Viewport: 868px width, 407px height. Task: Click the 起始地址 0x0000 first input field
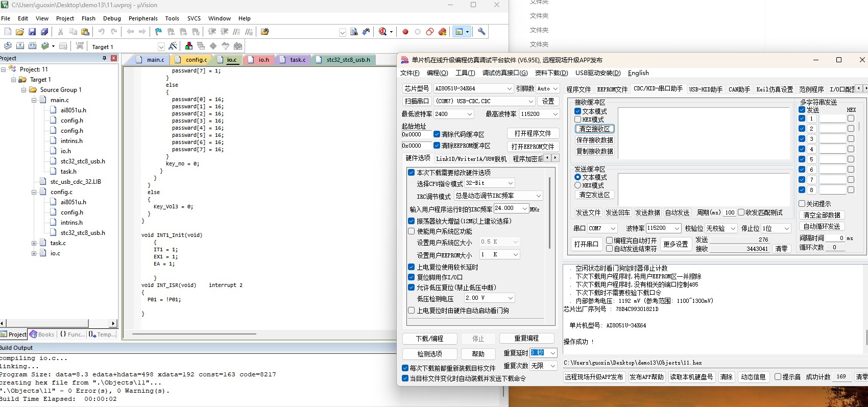(x=416, y=134)
